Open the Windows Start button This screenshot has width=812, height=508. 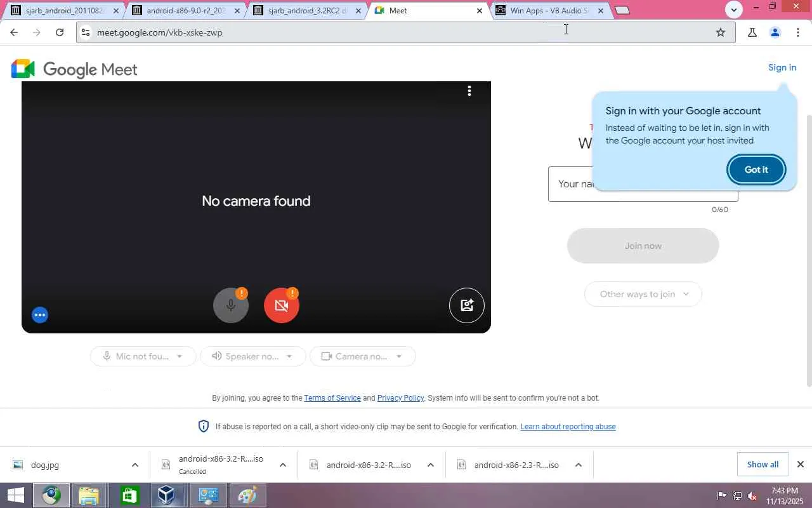(15, 495)
